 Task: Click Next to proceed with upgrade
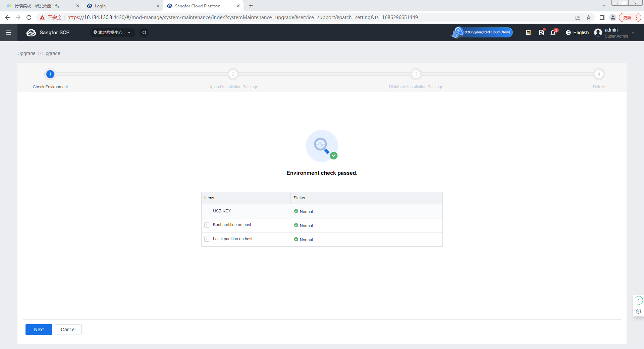pos(39,330)
